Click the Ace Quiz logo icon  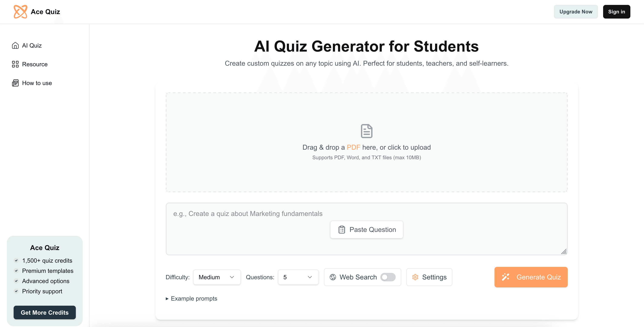20,12
